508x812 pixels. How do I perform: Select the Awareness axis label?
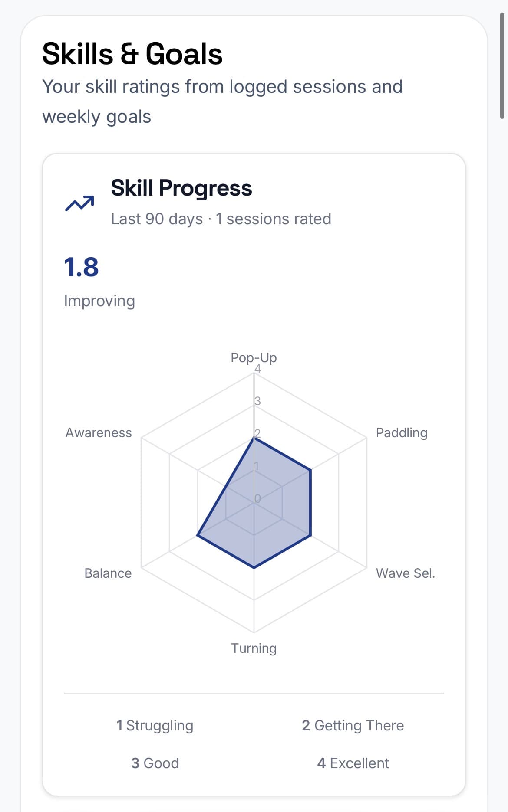pyautogui.click(x=99, y=433)
